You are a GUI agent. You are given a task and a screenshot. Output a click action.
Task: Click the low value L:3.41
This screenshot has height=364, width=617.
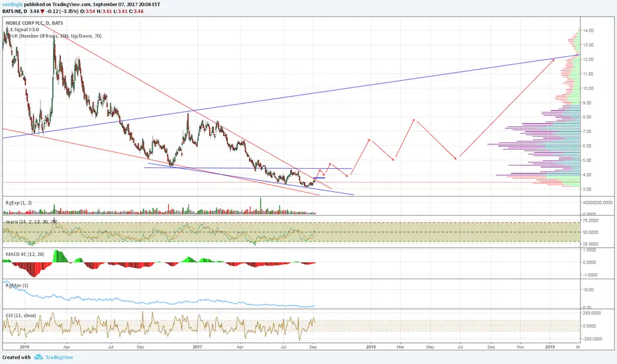click(x=120, y=11)
